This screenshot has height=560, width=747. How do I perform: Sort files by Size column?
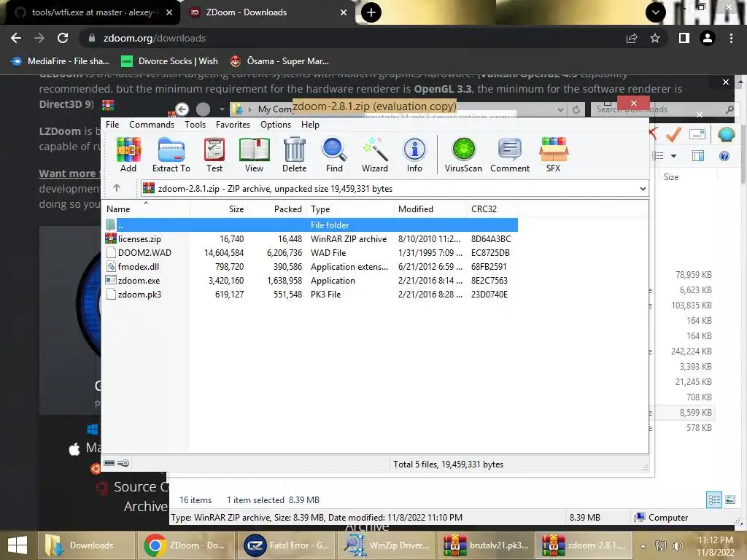tap(218, 209)
